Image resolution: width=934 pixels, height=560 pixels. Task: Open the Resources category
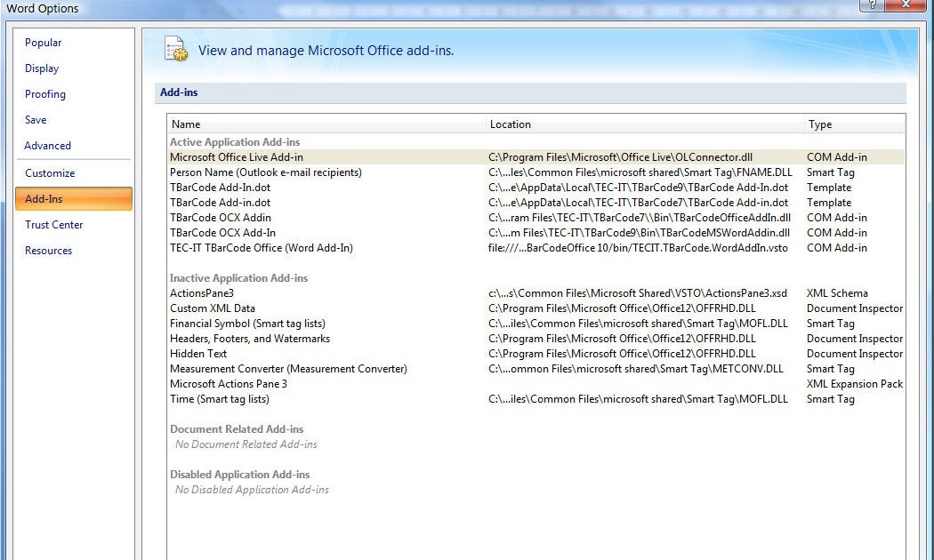click(x=49, y=251)
